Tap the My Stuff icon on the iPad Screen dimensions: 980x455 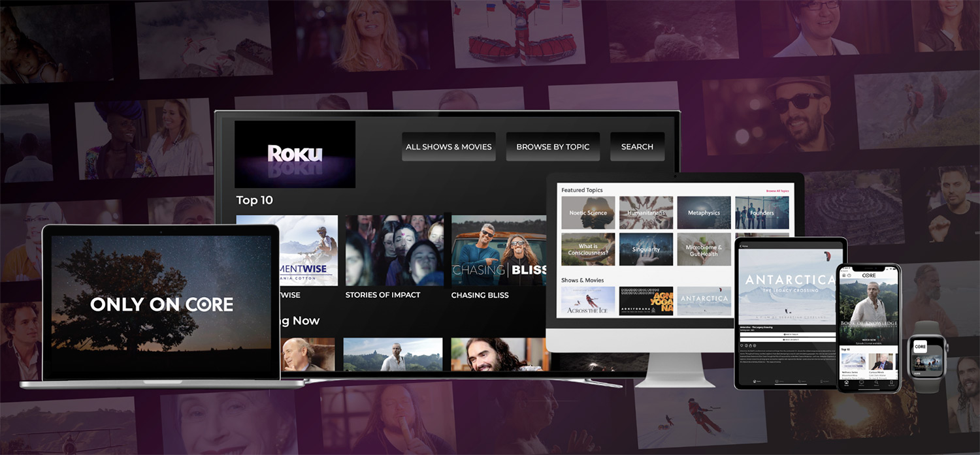(x=821, y=381)
